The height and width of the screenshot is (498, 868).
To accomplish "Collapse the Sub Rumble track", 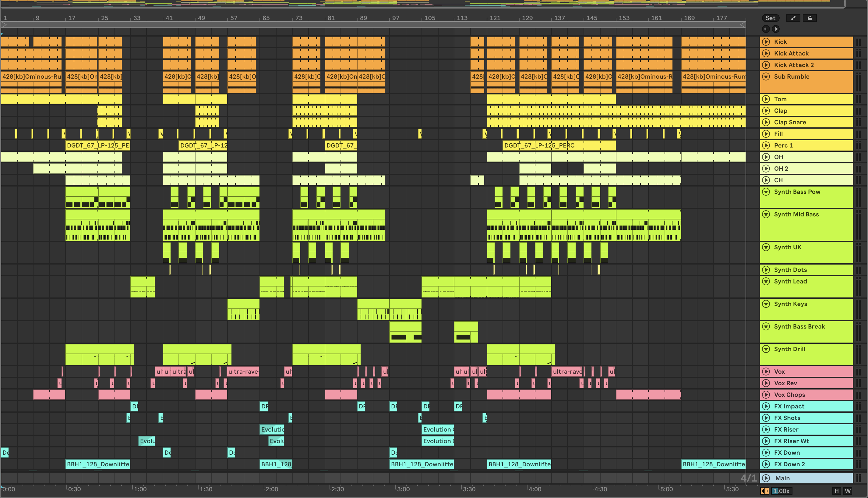I will [766, 76].
